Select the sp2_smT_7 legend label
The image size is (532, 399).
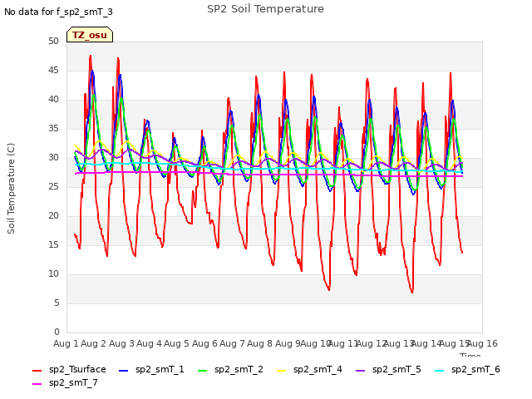click(x=73, y=382)
